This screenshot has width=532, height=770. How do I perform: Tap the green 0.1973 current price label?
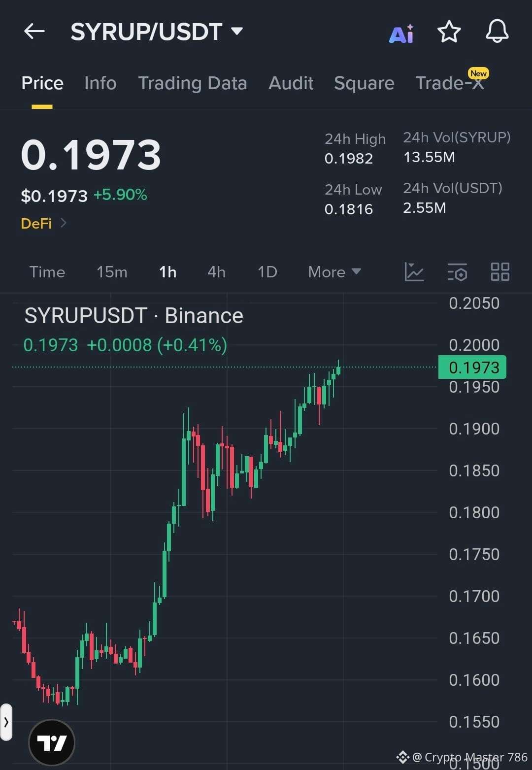click(x=472, y=368)
